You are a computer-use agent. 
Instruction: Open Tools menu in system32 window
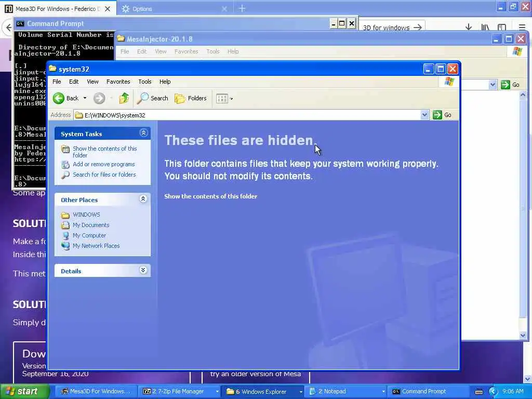coord(145,82)
